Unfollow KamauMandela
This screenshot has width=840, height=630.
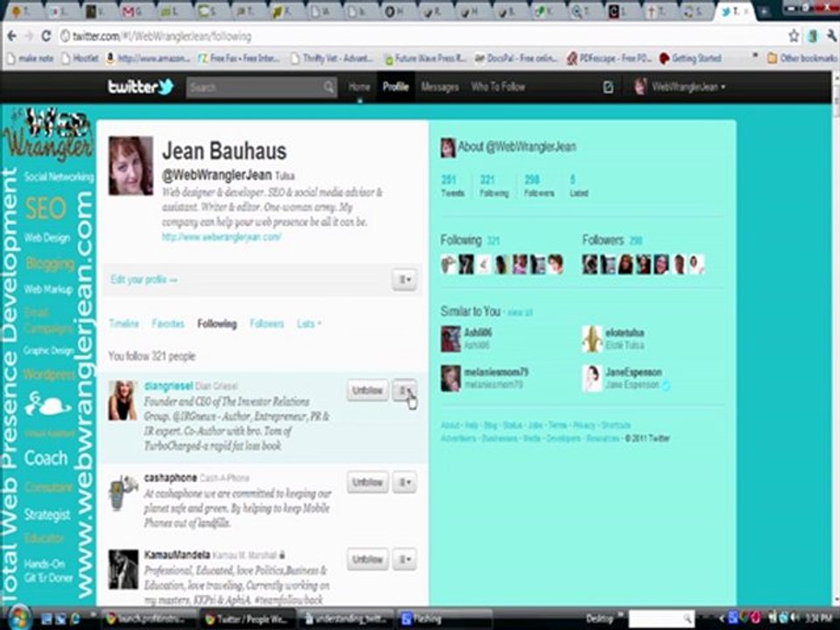point(367,559)
